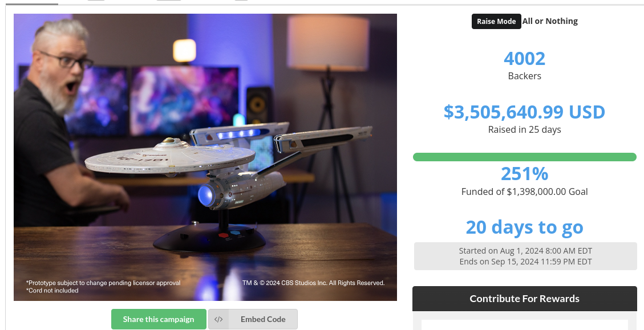Open the Contribute For Rewards header
The height and width of the screenshot is (330, 644).
[524, 299]
